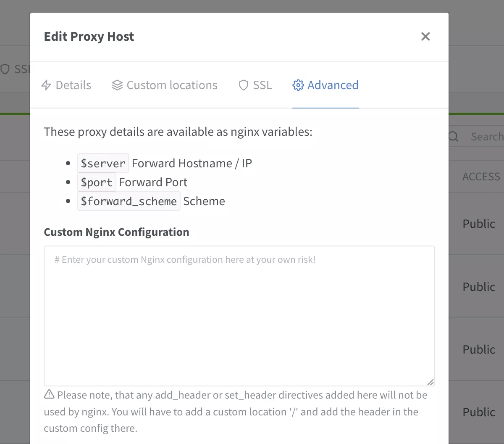Click the shield icon on the dialog's SSL tab
504x444 pixels.
click(x=244, y=85)
